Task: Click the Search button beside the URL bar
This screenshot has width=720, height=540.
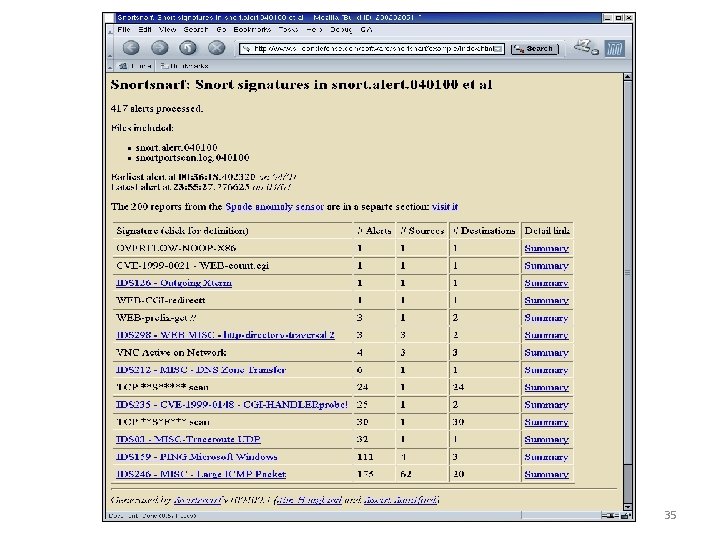Action: (x=535, y=49)
